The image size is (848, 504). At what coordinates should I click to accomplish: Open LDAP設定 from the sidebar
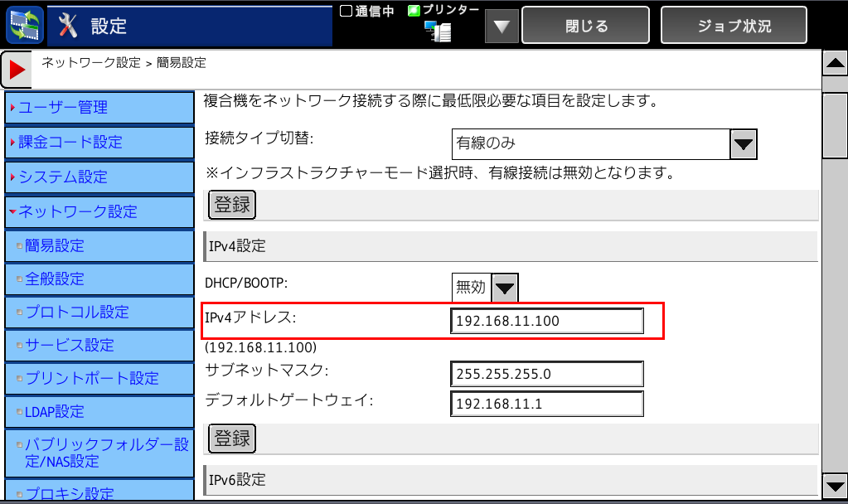click(x=99, y=411)
